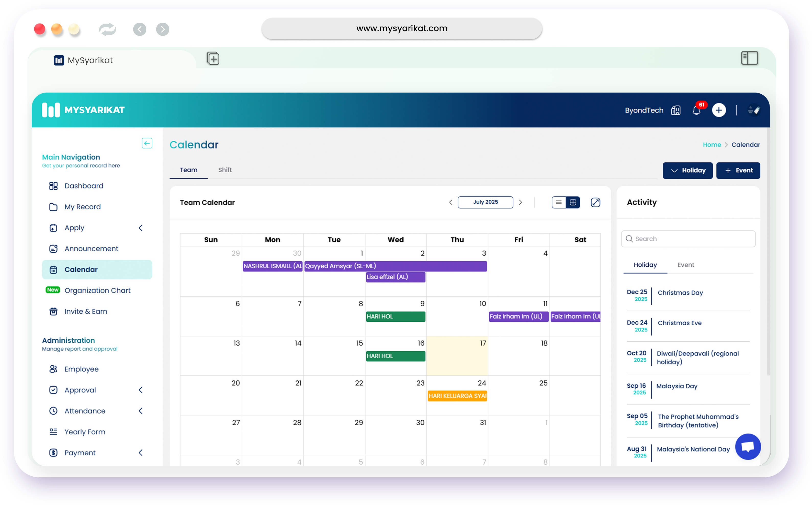Click the company building icon beside ByondTech
The height and width of the screenshot is (505, 812).
(676, 110)
